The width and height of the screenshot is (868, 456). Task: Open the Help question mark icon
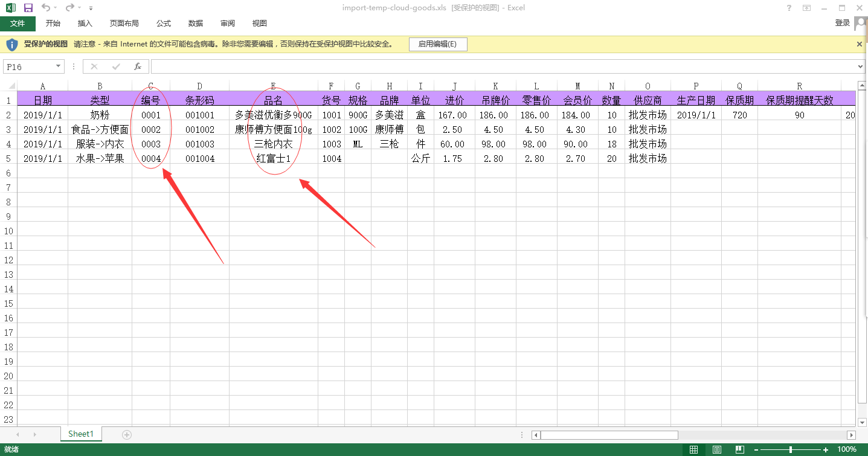(x=789, y=8)
